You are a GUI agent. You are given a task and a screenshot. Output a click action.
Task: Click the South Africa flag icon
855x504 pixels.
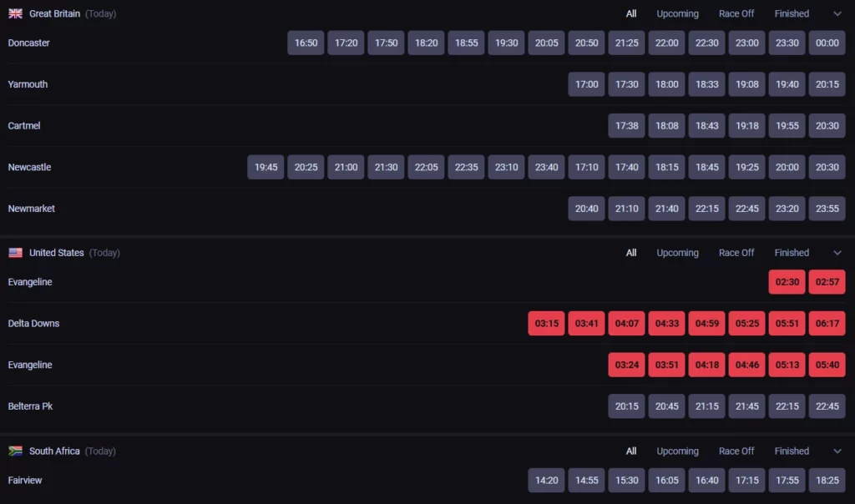click(x=15, y=451)
